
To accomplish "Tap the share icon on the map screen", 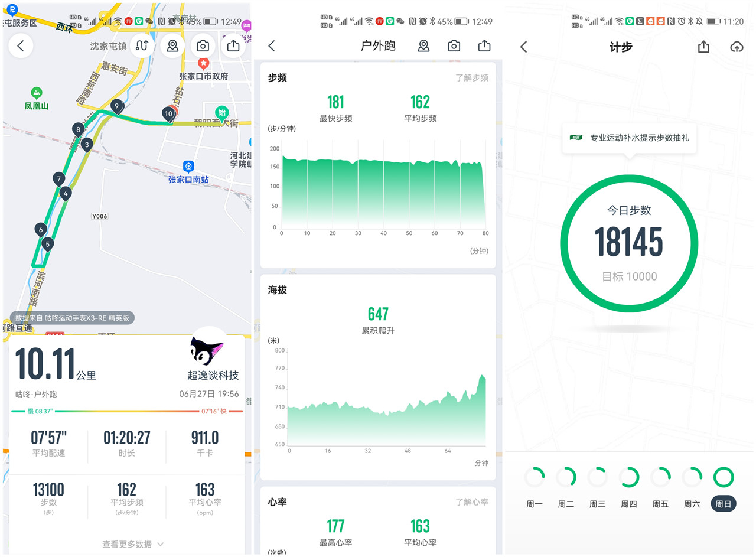I will pyautogui.click(x=233, y=45).
